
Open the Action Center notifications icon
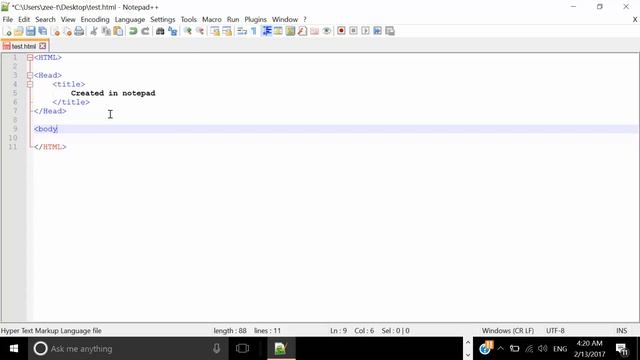point(621,349)
